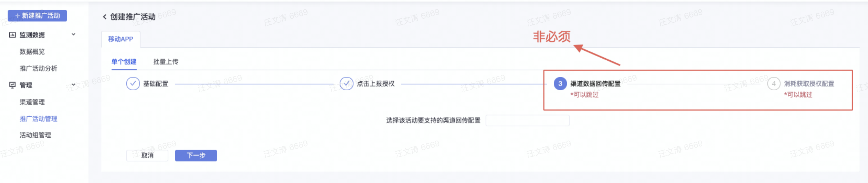Image resolution: width=868 pixels, height=183 pixels.
Task: Open the 渠道回传配置 selection dropdown
Action: point(527,120)
